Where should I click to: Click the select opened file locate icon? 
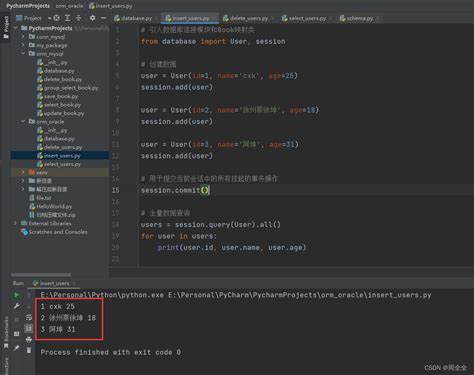point(57,18)
